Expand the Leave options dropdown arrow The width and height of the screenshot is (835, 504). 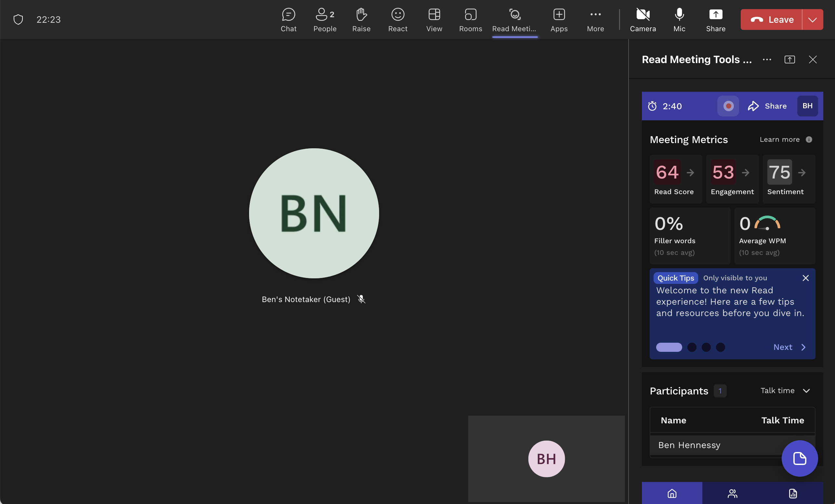point(812,20)
